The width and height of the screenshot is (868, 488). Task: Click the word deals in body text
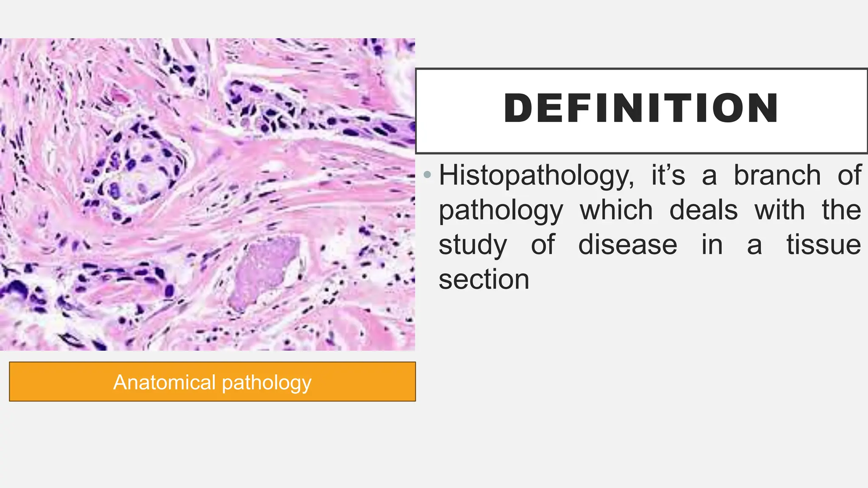coord(703,210)
